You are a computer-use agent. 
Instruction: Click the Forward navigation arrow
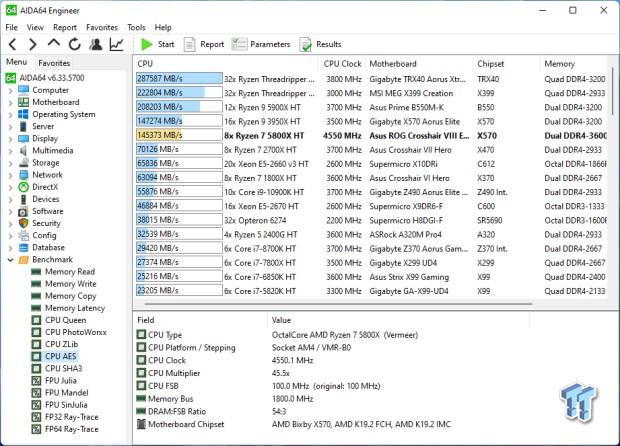33,44
